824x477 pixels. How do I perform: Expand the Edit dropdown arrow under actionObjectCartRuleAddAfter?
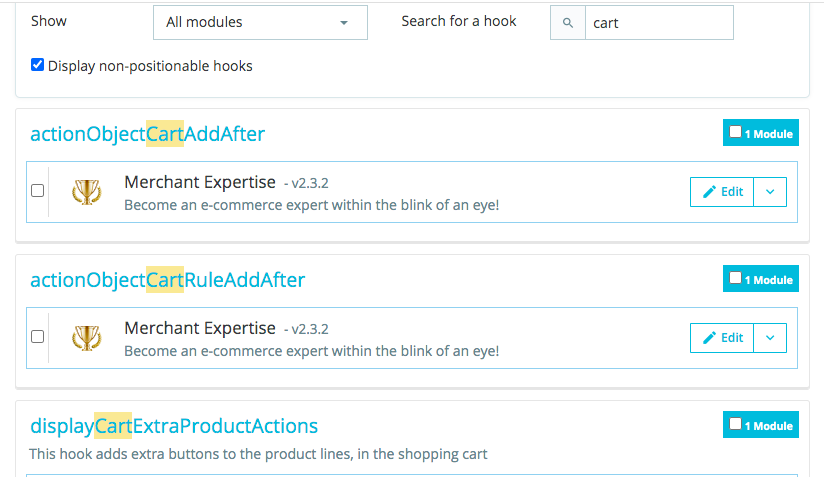pyautogui.click(x=770, y=338)
